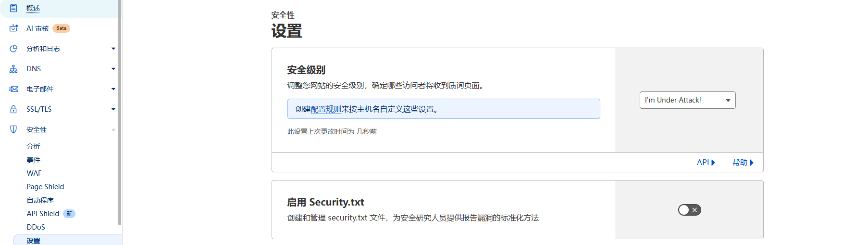868x245 pixels.
Task: Open the 帮助 help link
Action: pyautogui.click(x=743, y=163)
